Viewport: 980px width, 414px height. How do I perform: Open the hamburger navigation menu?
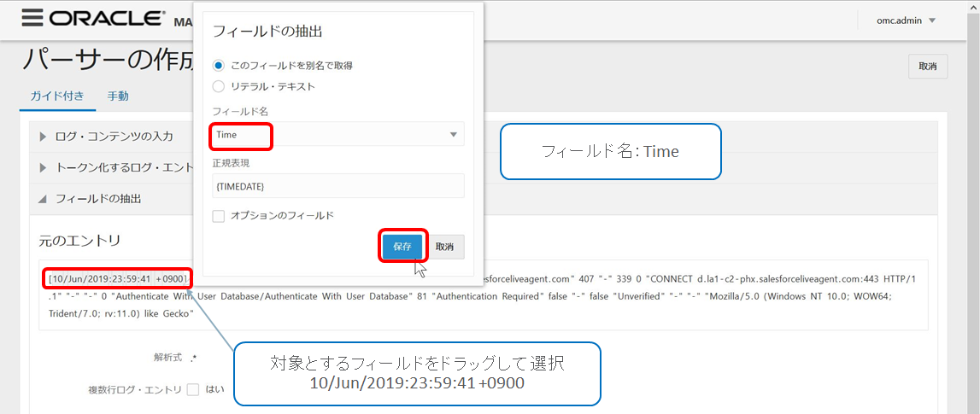pyautogui.click(x=31, y=18)
